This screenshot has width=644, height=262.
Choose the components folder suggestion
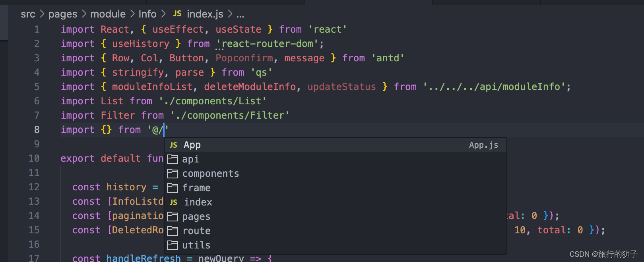coord(211,174)
